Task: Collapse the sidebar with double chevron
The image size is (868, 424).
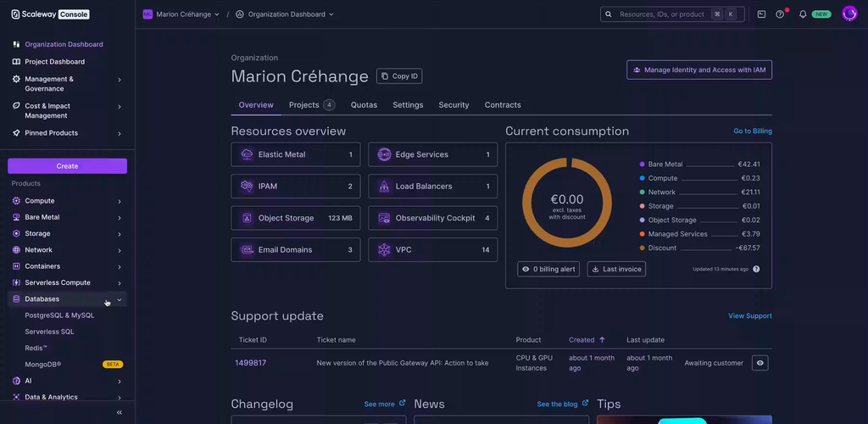Action: 119,412
